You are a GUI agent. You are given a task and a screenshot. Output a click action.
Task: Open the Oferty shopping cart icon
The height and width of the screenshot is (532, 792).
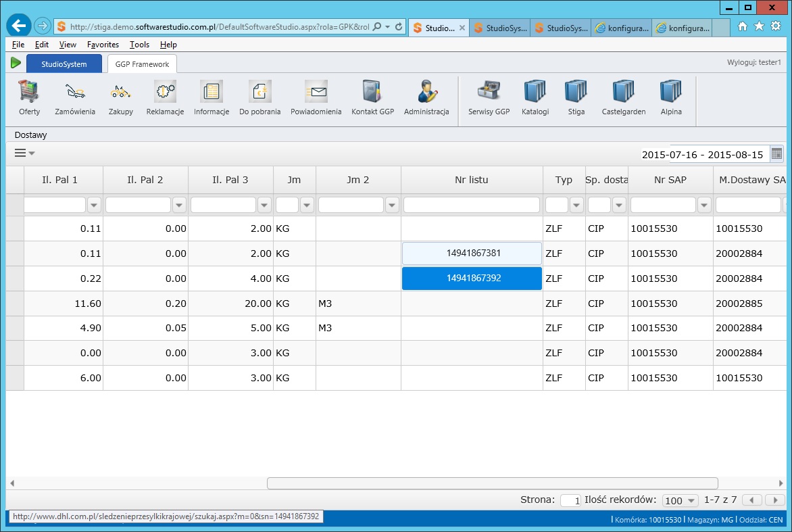point(29,91)
